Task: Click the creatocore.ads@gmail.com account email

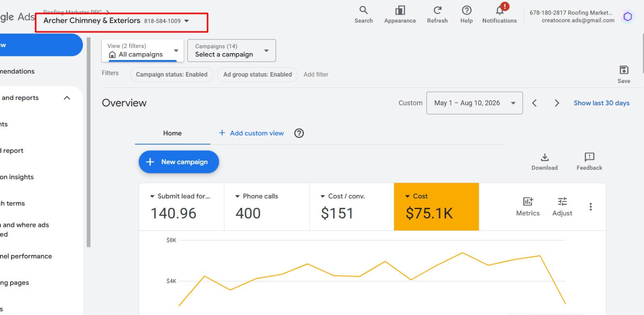Action: point(578,21)
